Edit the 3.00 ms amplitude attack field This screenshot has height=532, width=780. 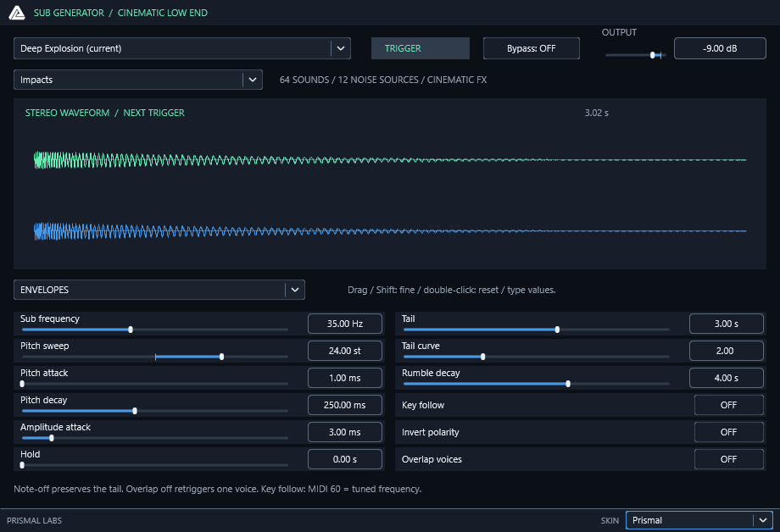345,432
